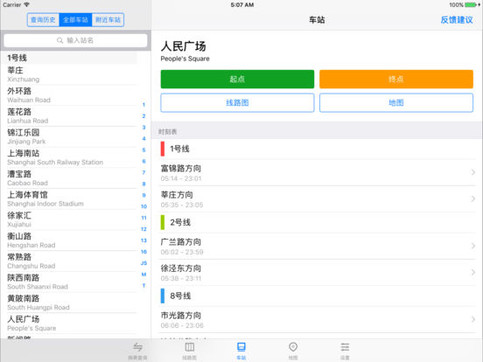This screenshot has width=483, height=362.
Task: Open 线路图 button for People's Square
Action: 237,103
